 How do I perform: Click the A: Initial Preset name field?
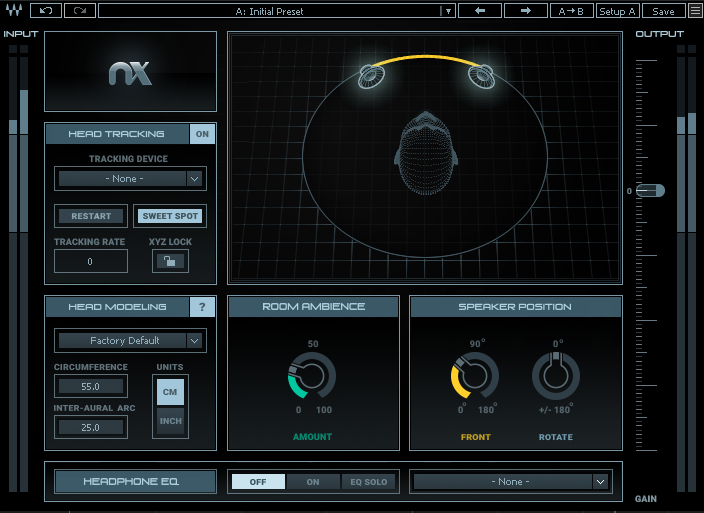[269, 11]
